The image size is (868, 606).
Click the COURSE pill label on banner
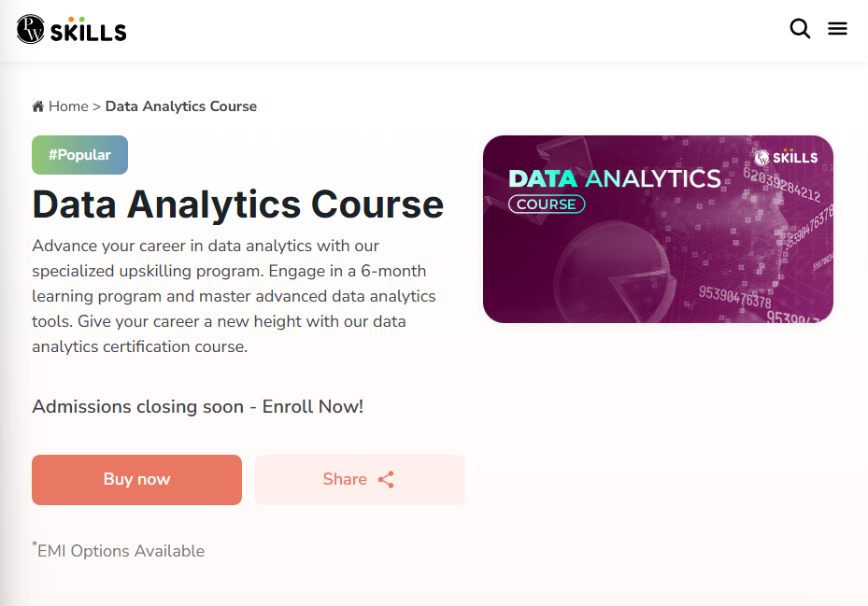[x=547, y=204]
